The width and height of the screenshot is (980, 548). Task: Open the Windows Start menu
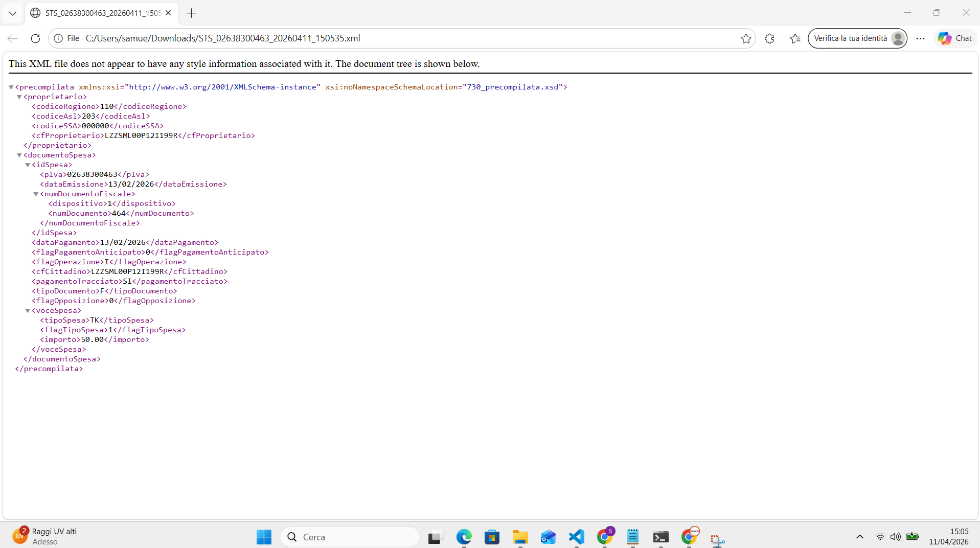[x=264, y=537]
